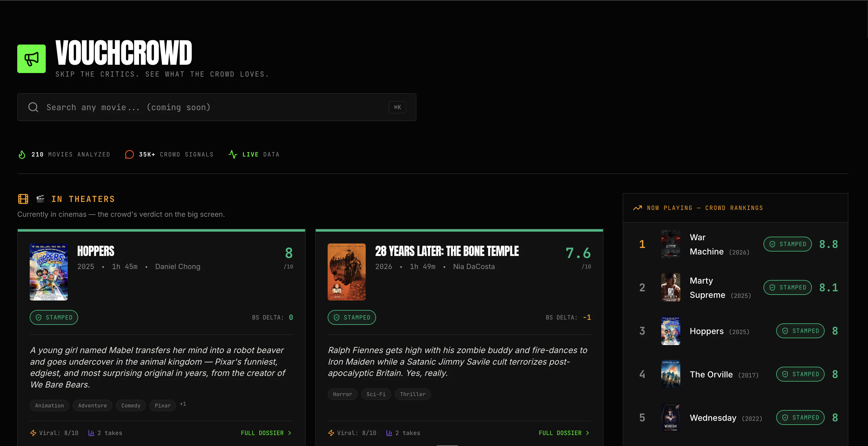Select the Horror genre tag
868x446 pixels.
click(x=342, y=394)
